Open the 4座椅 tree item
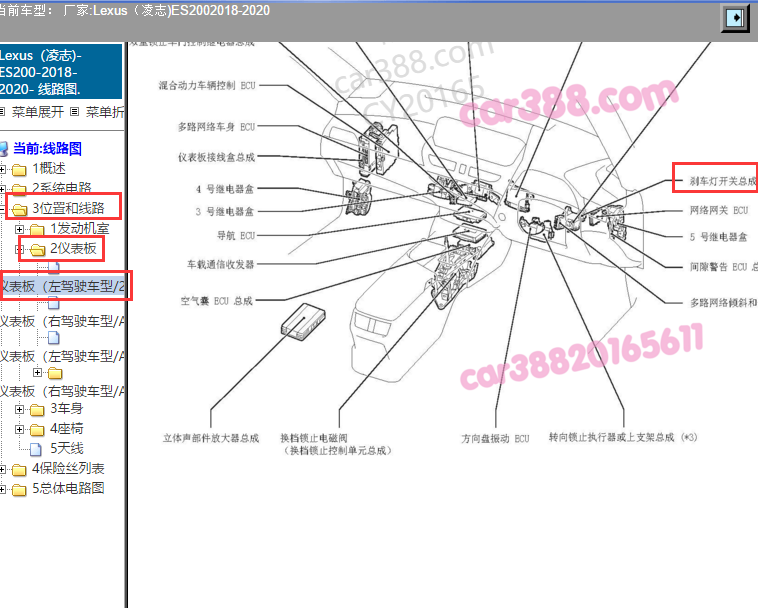The image size is (758, 608). (x=67, y=429)
